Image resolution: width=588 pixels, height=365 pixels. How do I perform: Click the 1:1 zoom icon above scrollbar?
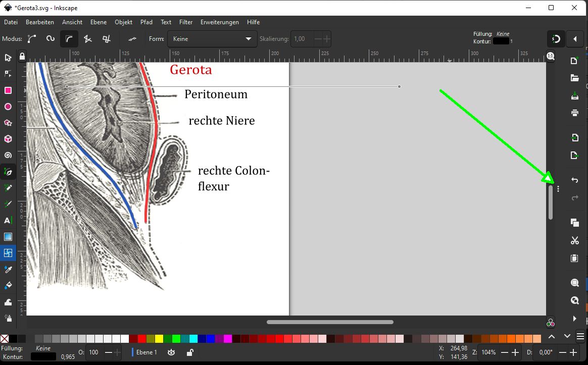(550, 56)
